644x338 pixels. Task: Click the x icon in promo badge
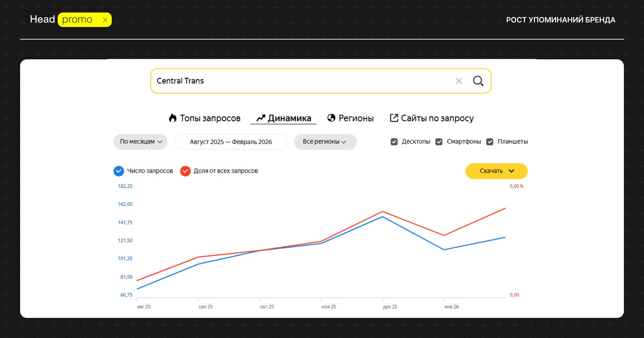[x=105, y=20]
